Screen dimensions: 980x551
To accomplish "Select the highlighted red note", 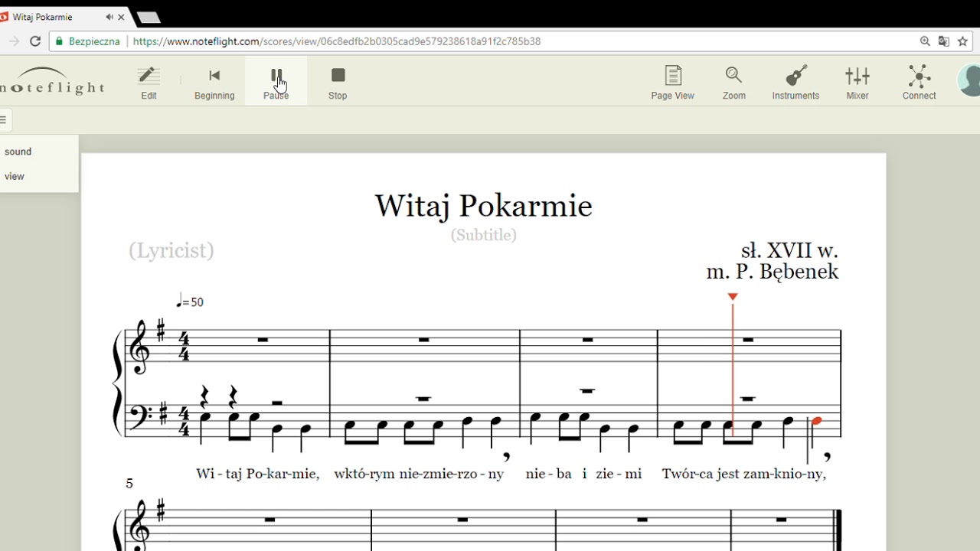I will [x=817, y=421].
